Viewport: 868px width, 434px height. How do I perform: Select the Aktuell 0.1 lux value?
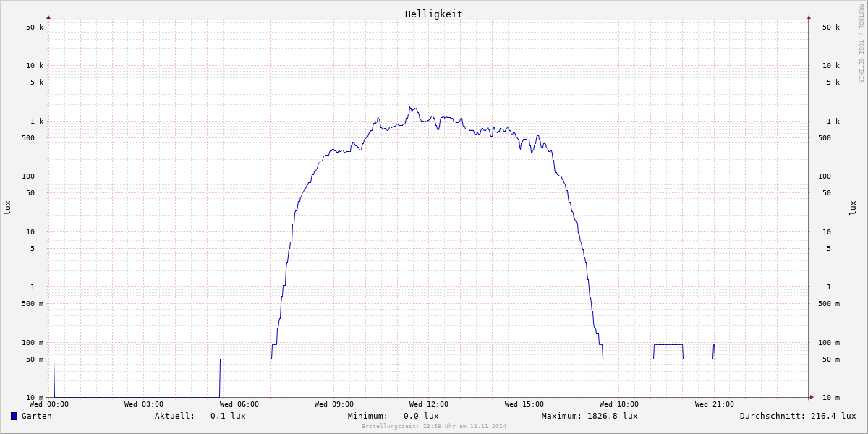(228, 416)
